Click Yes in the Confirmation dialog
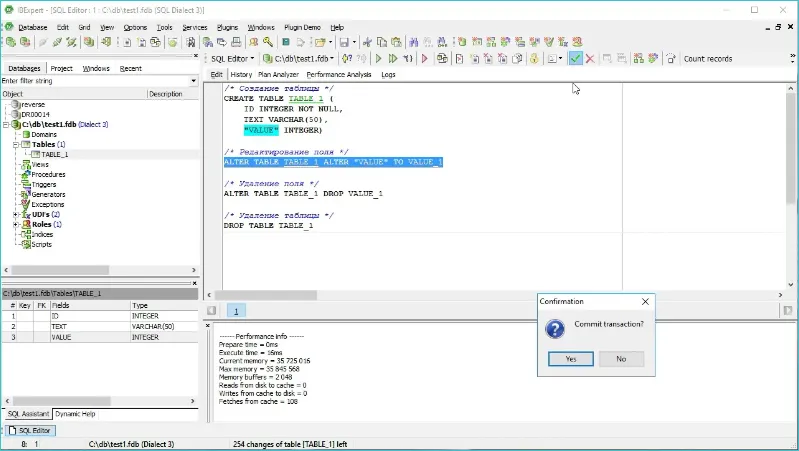 click(571, 359)
